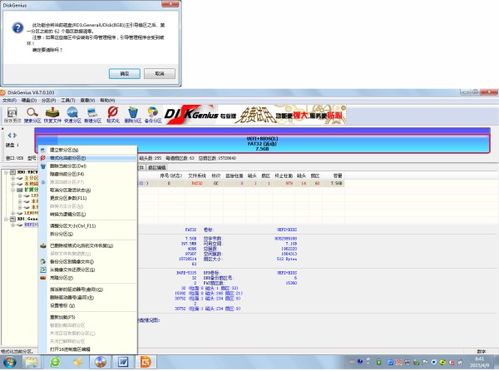Click the Backup Partition toolbar icon
The image size is (499, 371).
(x=153, y=115)
